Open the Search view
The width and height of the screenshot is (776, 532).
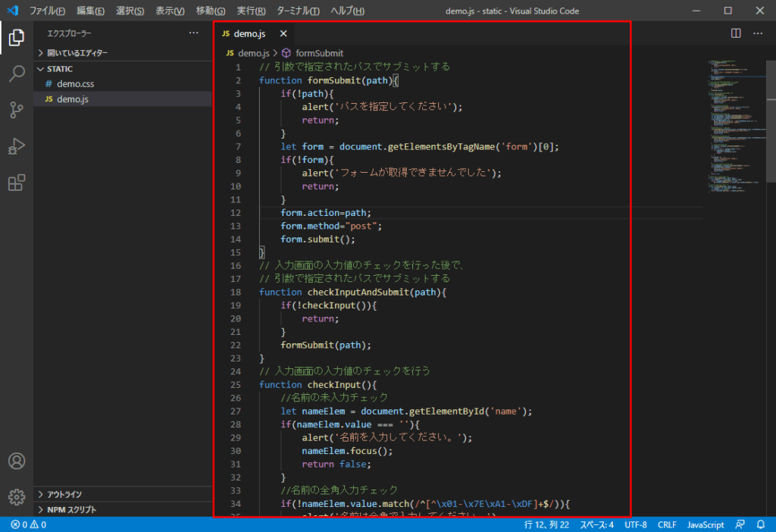click(18, 74)
